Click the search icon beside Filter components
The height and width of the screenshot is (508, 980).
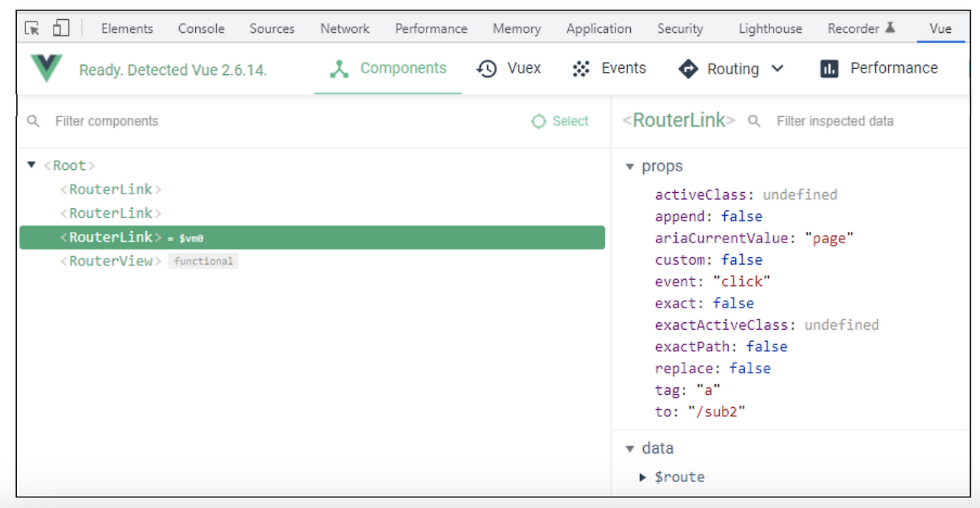point(33,121)
